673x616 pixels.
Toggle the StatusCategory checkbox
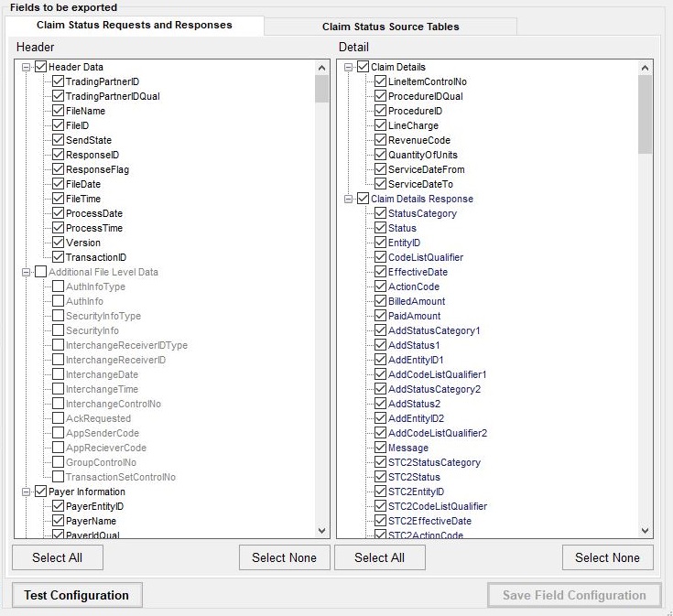coord(380,213)
